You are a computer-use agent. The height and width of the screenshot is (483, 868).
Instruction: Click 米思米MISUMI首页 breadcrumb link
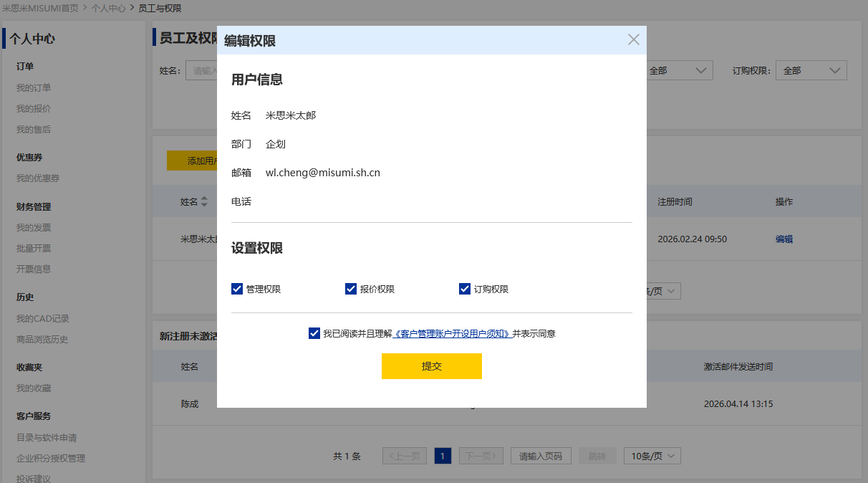pyautogui.click(x=40, y=8)
